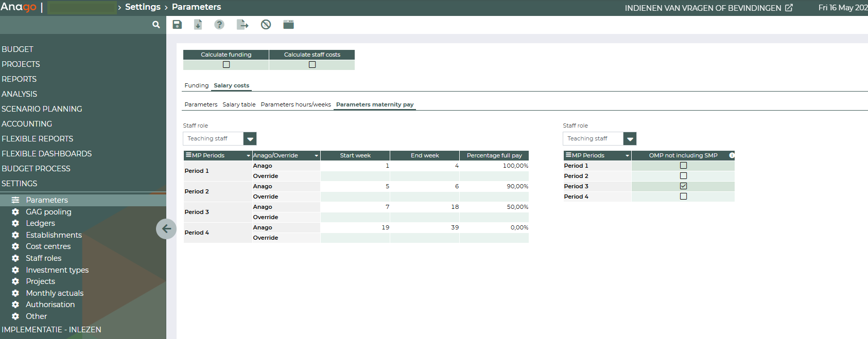Uncheck OMP not including SMP for Period 3
This screenshot has height=339, width=868.
click(x=683, y=186)
